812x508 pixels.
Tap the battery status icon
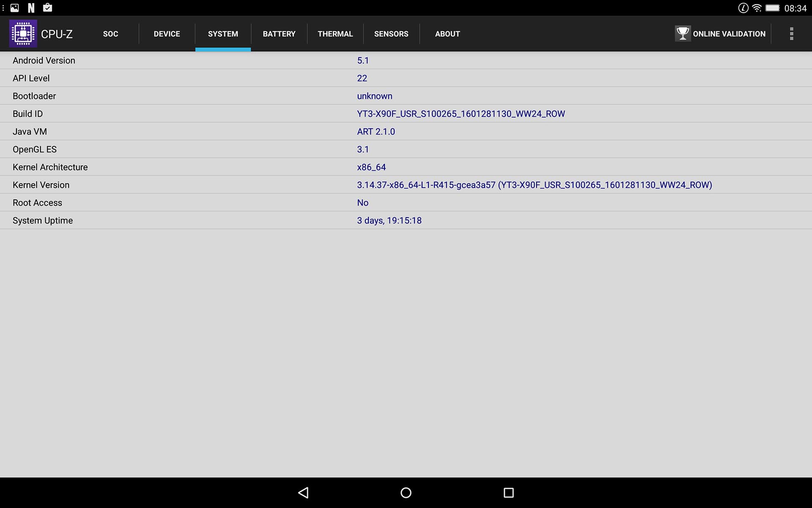pos(772,8)
